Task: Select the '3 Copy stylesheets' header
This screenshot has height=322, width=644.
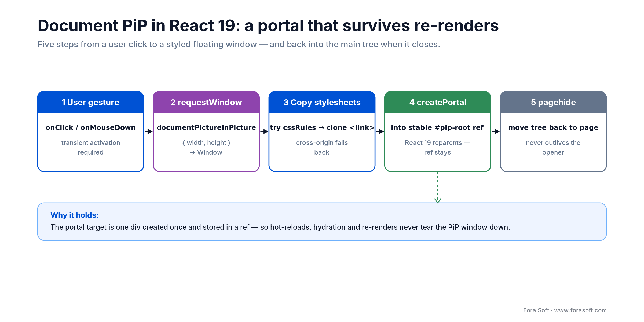Action: [322, 102]
